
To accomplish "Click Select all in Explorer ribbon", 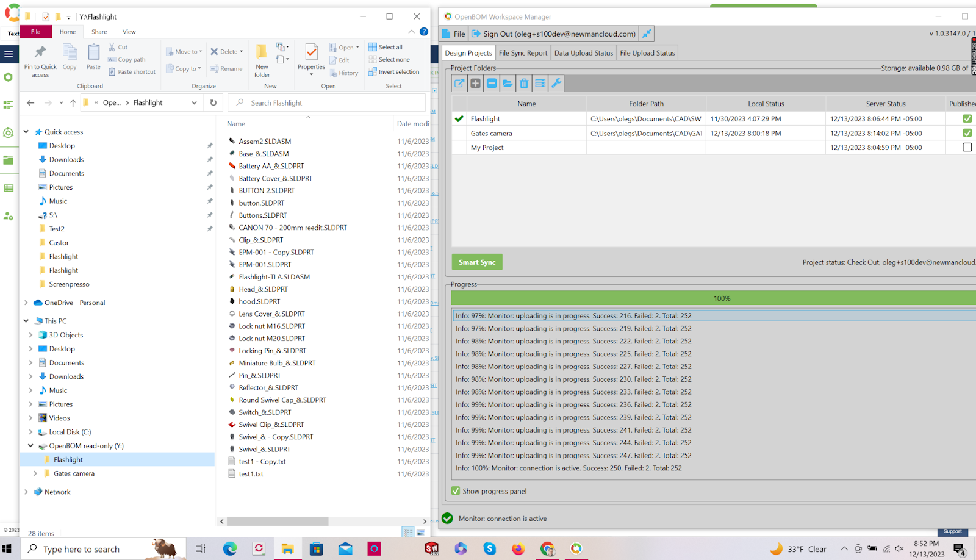I will point(386,47).
